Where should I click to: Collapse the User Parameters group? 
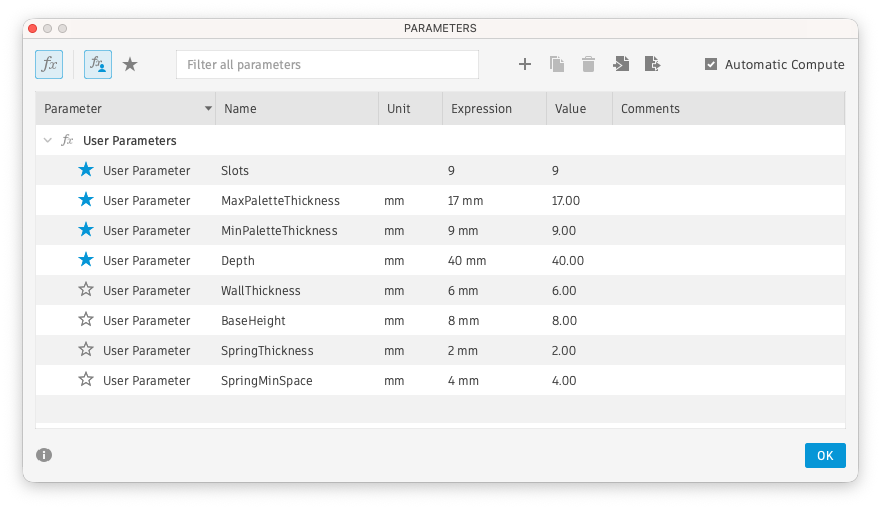click(x=46, y=141)
